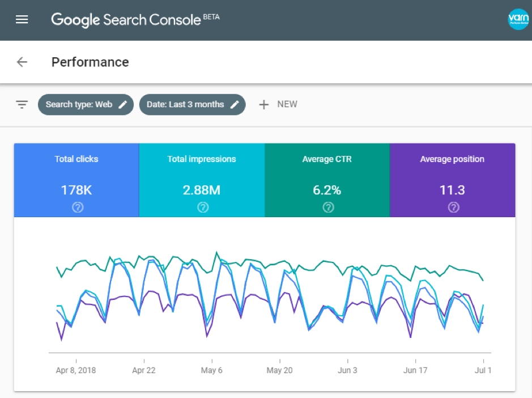The image size is (532, 398).
Task: Toggle the Total clicks metric card
Action: pyautogui.click(x=76, y=180)
